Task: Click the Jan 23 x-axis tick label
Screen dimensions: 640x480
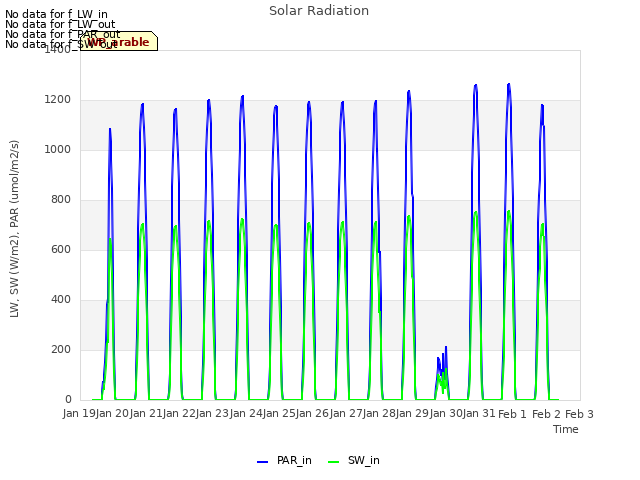Action: coord(213,413)
